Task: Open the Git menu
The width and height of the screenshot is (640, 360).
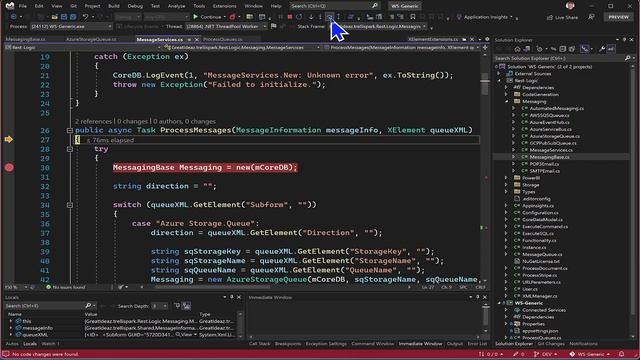Action: point(73,6)
